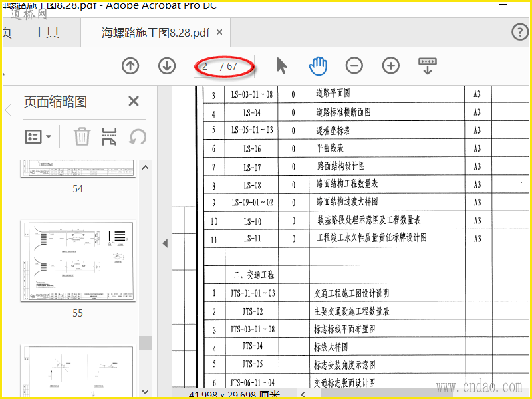Viewport: 532px width, 399px height.
Task: Select page 55 thumbnail
Action: 78,261
